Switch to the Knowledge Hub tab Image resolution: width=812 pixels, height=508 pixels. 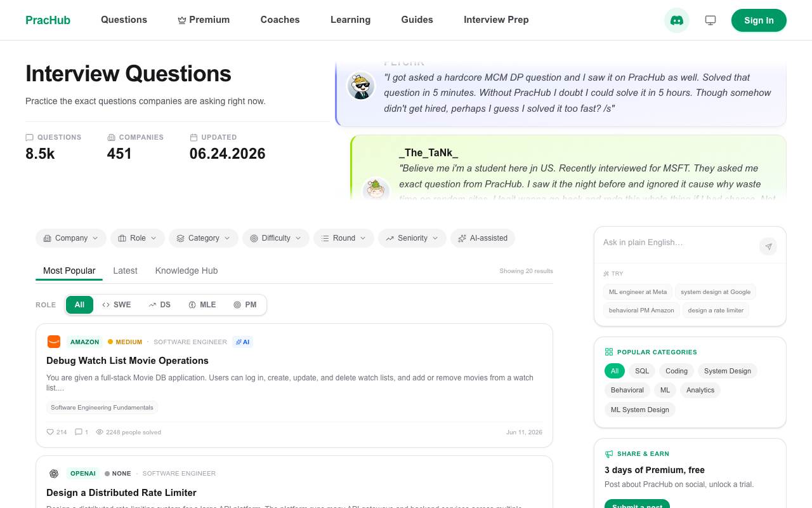pos(187,271)
